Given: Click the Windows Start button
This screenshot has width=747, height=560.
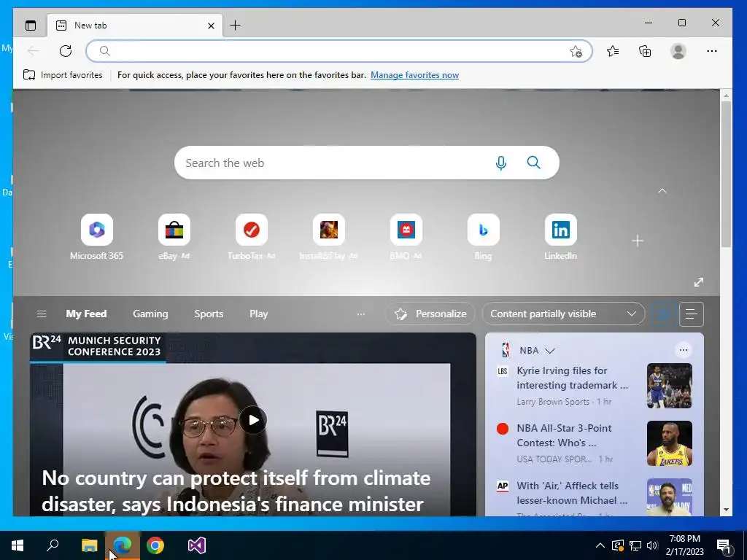Looking at the screenshot, I should pos(18,545).
